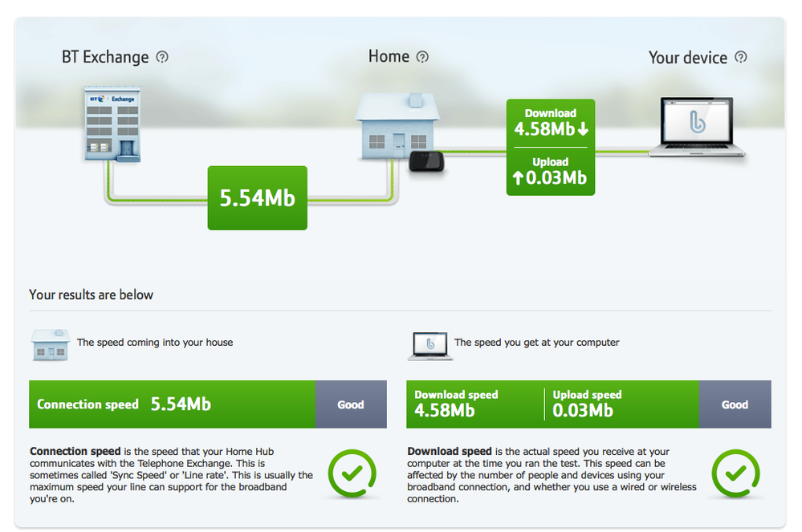
Task: Click the 'Home' heading
Action: pos(389,56)
